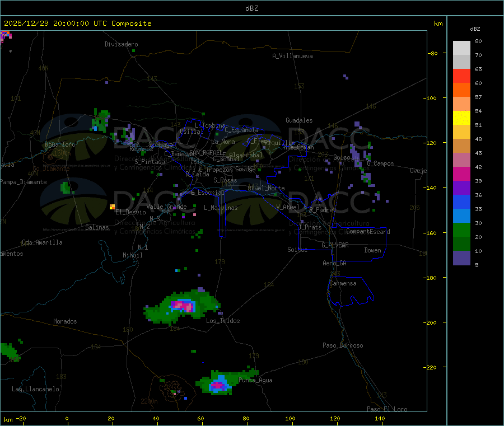
Task: Click the 0 tick on bottom km axis
Action: click(67, 419)
